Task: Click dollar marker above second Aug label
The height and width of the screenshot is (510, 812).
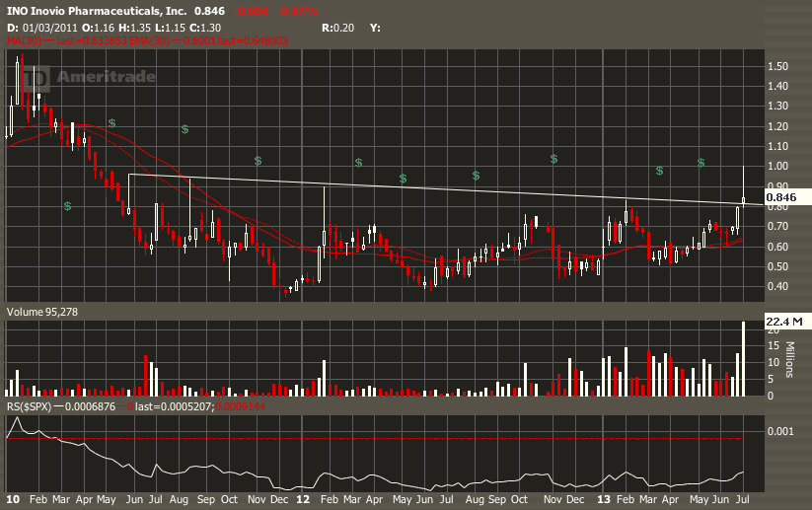Action: 476,175
